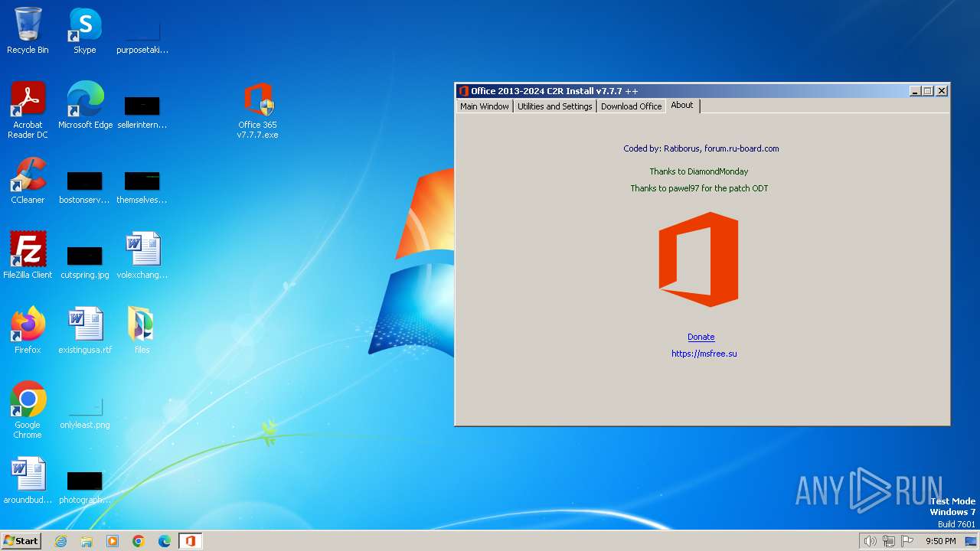Maximize the Office C2R Install window

click(x=928, y=91)
